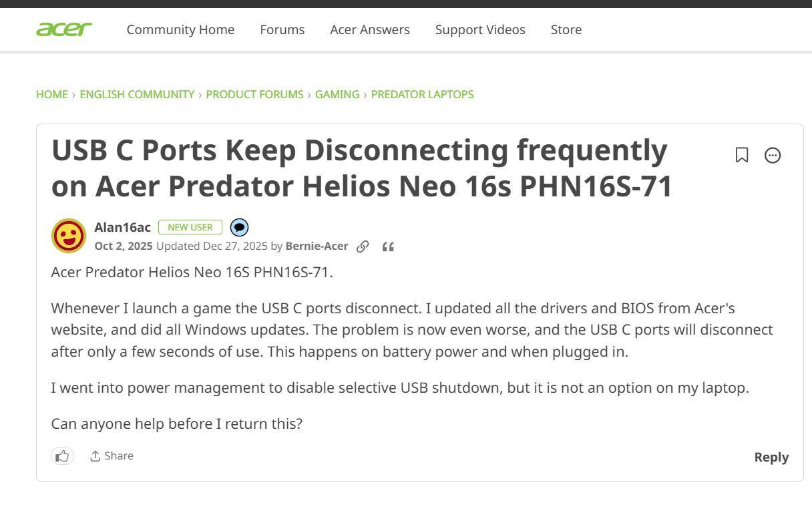Click Alan16ac's smiley avatar

click(69, 236)
